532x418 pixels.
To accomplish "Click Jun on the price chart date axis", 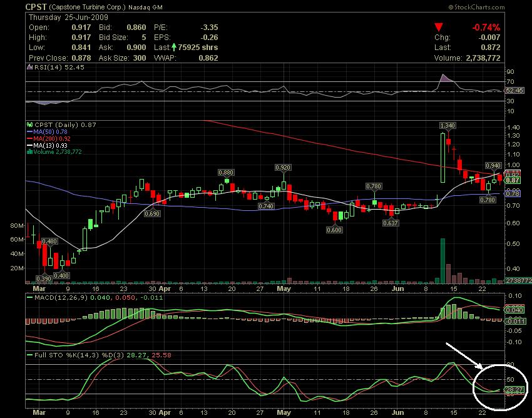I will 397,288.
